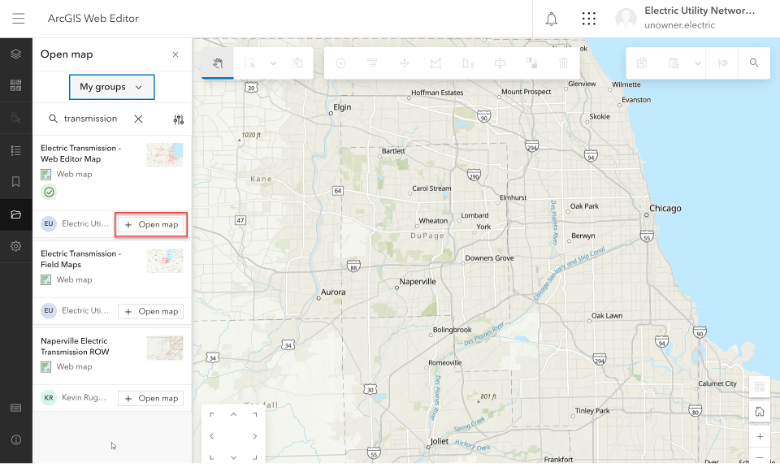
Task: Open the Settings gear in sidebar
Action: (x=16, y=246)
